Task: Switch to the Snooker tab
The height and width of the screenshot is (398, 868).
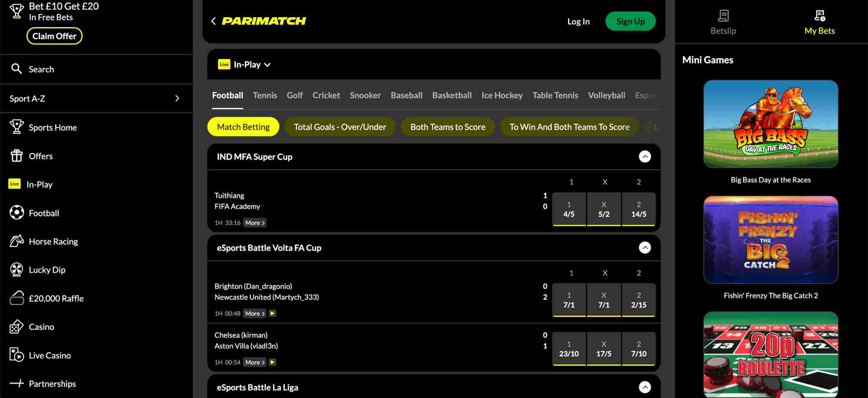Action: tap(365, 95)
